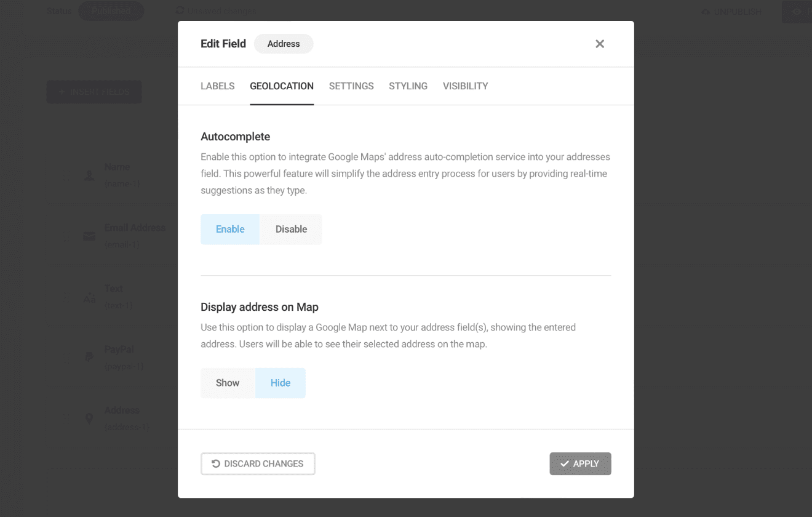Enable the Autocomplete option

(229, 229)
